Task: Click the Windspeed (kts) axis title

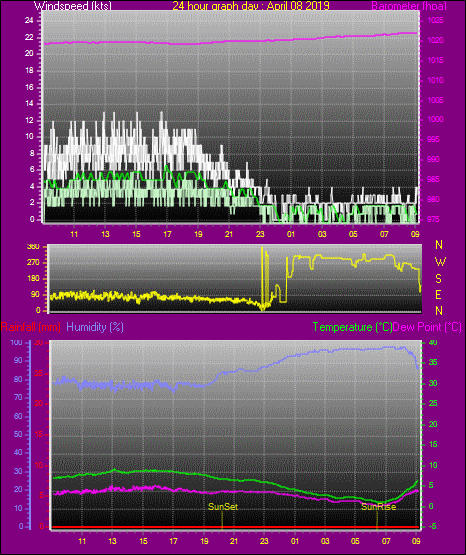Action: [x=73, y=6]
